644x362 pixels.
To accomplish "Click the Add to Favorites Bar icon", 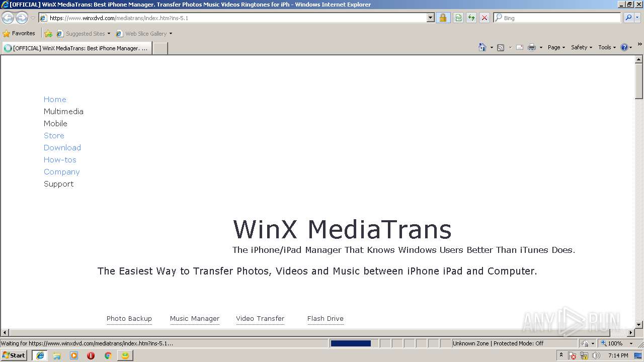I will tap(48, 34).
